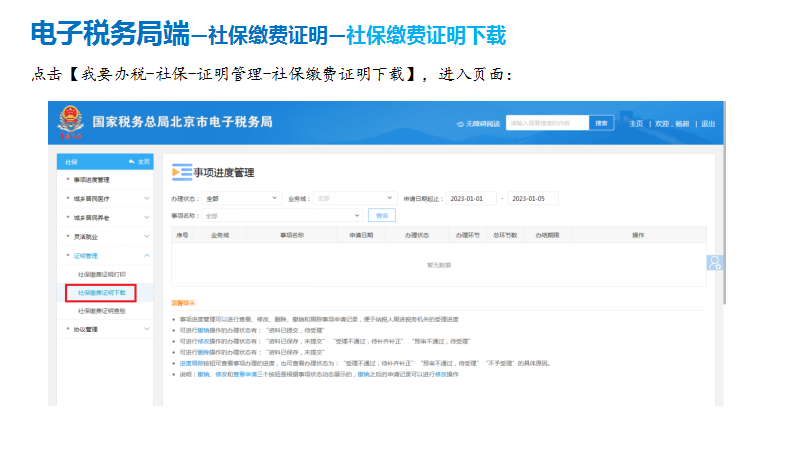Click the national tax emblem logo
This screenshot has width=800, height=450.
(x=70, y=122)
